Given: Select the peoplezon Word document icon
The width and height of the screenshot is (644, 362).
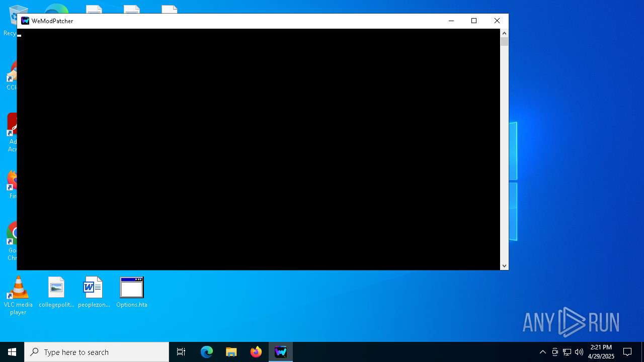Looking at the screenshot, I should 94,292.
